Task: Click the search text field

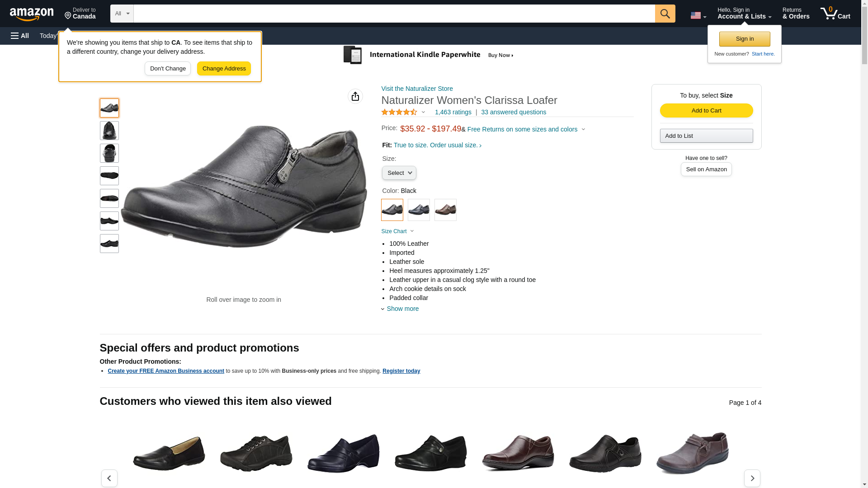Action: [x=394, y=14]
